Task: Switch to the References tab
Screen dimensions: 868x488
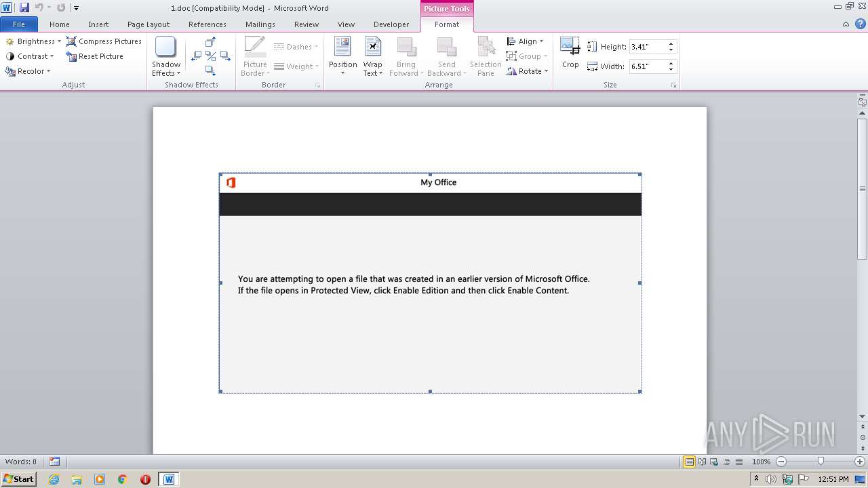Action: [x=208, y=24]
